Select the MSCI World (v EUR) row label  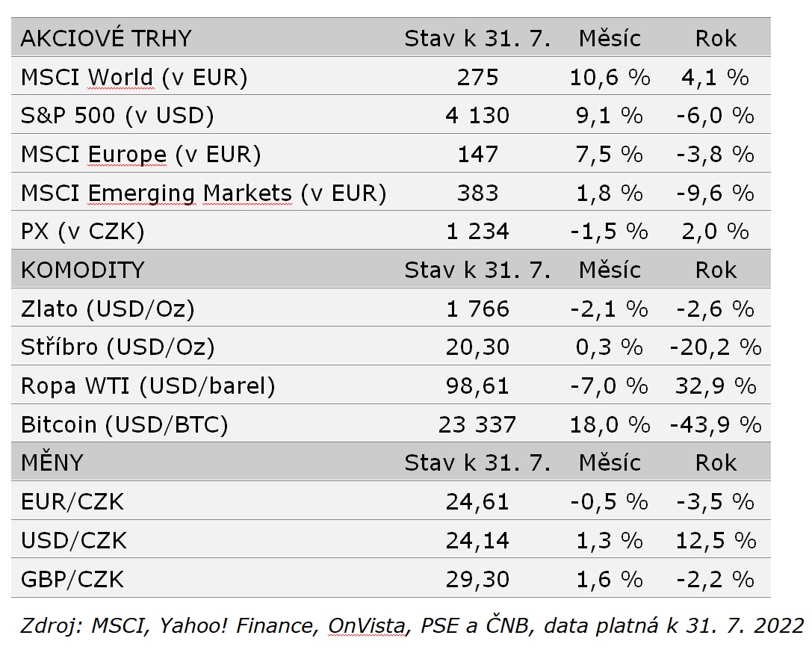[x=134, y=77]
